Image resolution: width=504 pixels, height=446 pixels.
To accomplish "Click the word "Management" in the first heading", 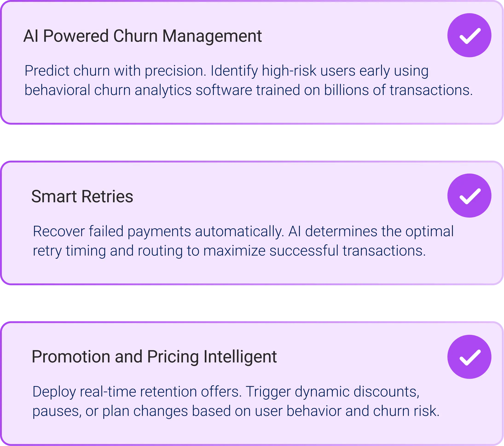I will [x=212, y=36].
